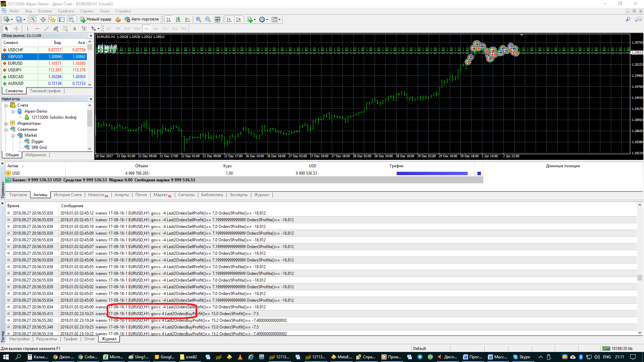Switch timeframe to M15
This screenshot has height=362, width=644.
tap(127, 28)
